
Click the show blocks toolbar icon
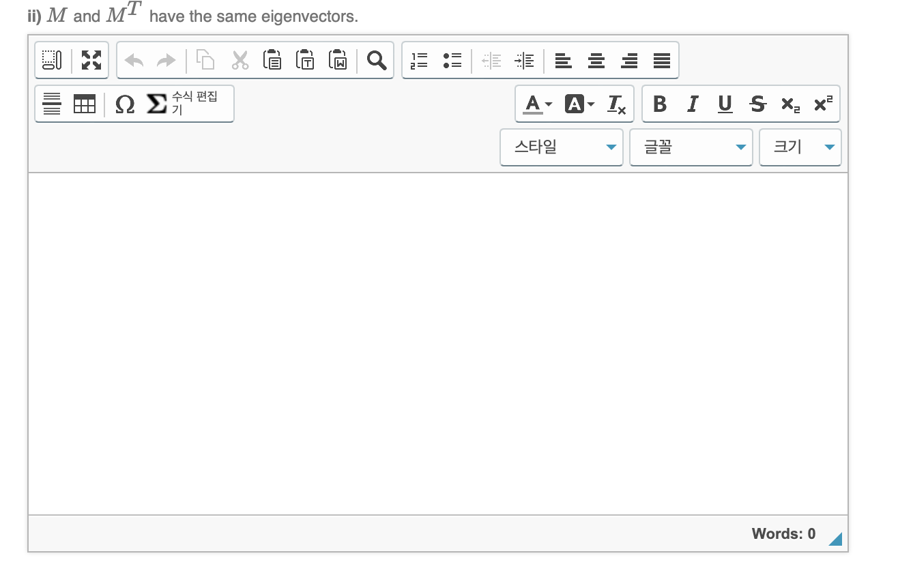[x=52, y=61]
